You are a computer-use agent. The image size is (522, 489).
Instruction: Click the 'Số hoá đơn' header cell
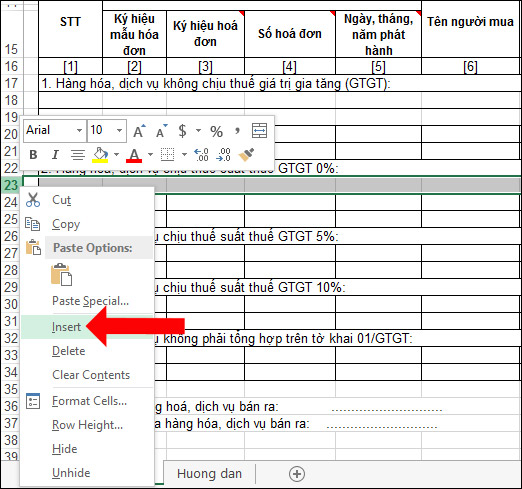coord(290,34)
